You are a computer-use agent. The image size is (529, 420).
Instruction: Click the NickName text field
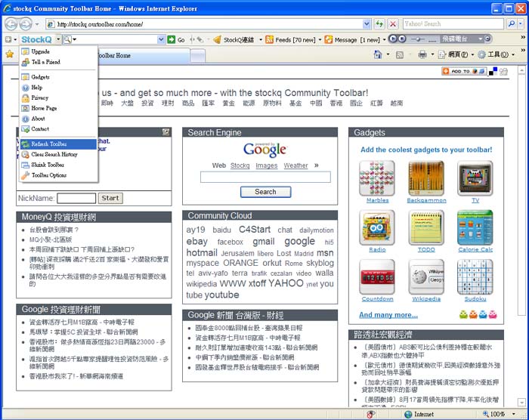click(x=76, y=198)
